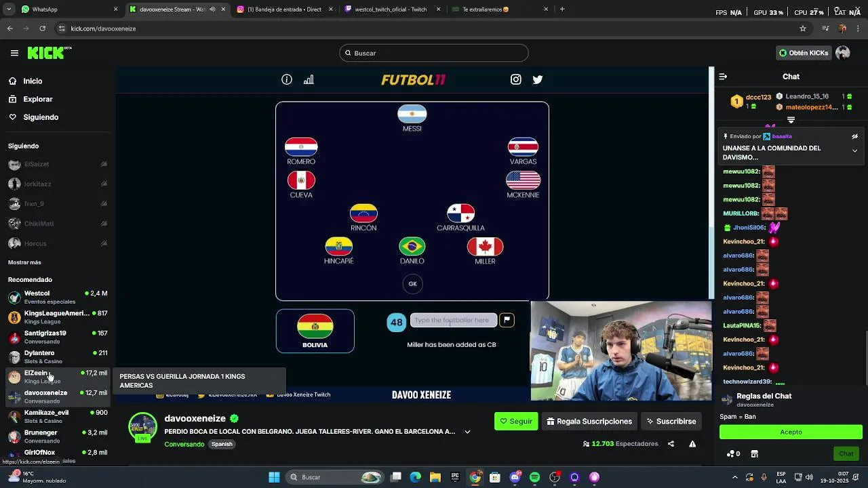868x488 pixels.
Task: Open user avatar menu at top right
Action: click(843, 53)
